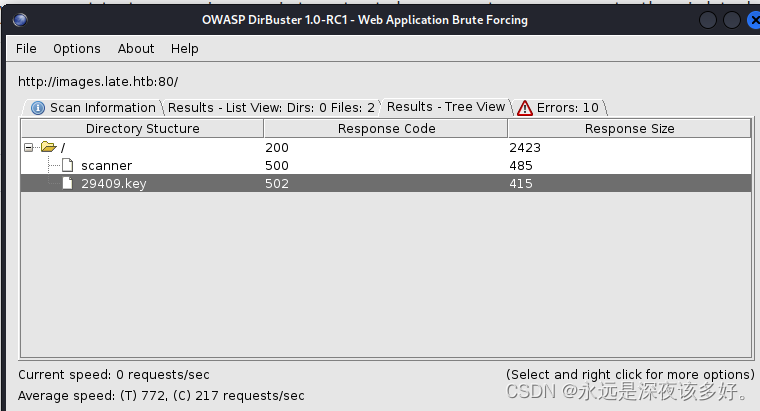Open the Errors: 10 tab
The image size is (760, 411).
(x=558, y=107)
